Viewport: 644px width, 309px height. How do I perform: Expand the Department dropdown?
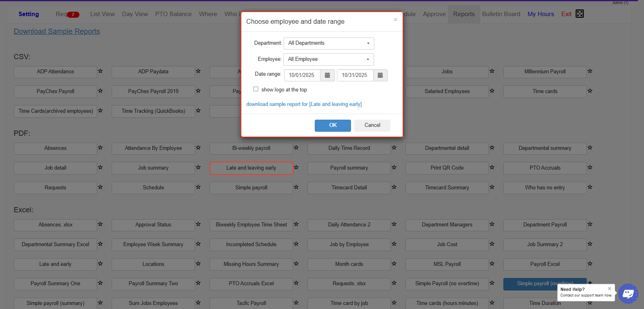click(329, 44)
